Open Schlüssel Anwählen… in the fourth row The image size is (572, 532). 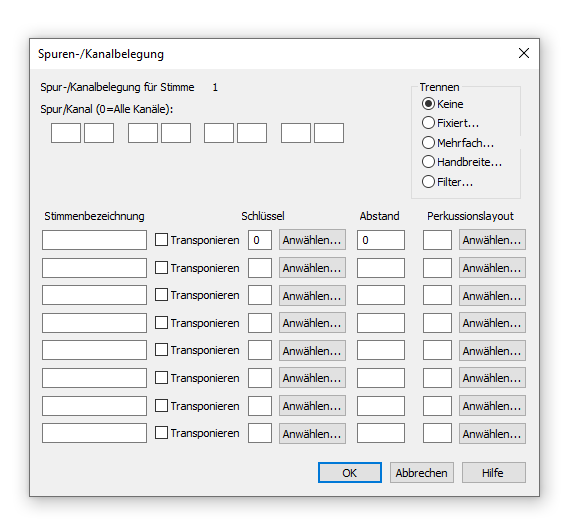pos(312,323)
